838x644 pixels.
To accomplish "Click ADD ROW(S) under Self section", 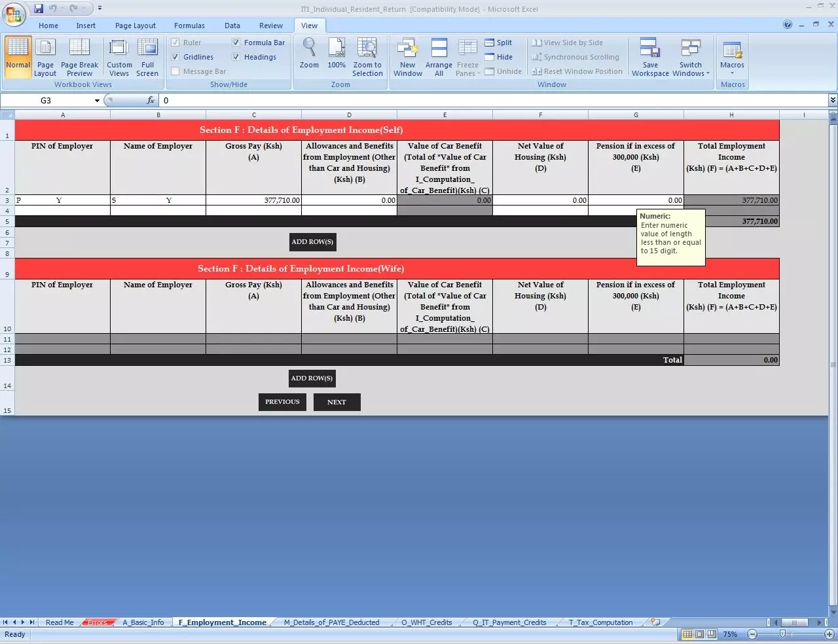I will [313, 241].
